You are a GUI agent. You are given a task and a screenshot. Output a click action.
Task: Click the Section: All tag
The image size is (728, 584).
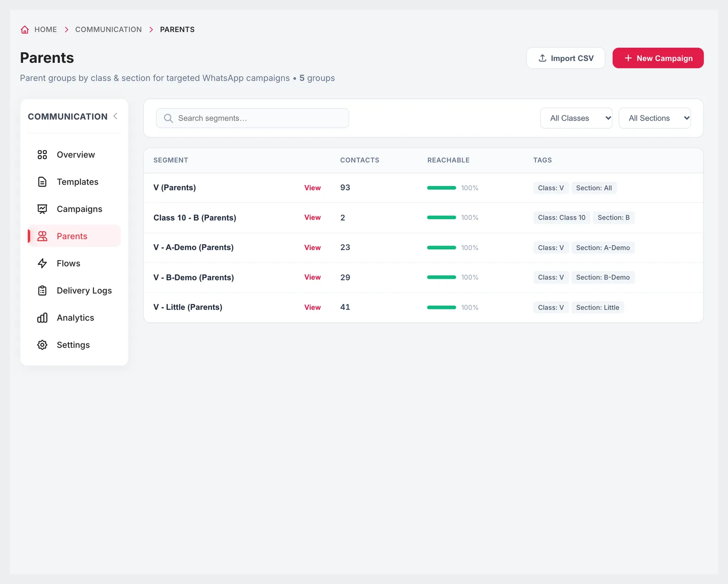click(x=594, y=188)
